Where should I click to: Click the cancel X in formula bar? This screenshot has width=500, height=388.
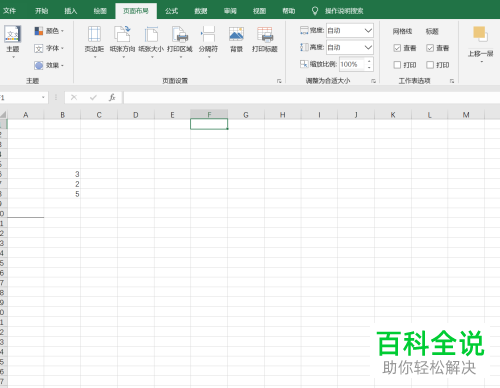coord(74,97)
